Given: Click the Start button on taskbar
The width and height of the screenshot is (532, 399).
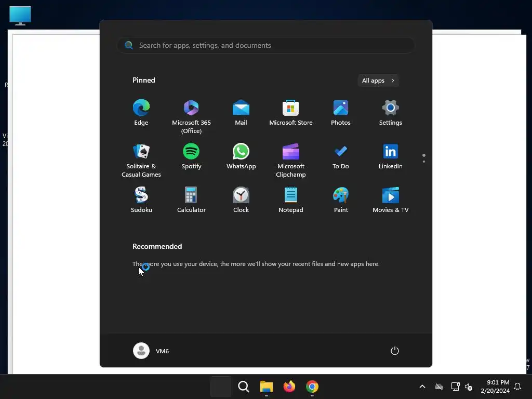Looking at the screenshot, I should click(220, 387).
